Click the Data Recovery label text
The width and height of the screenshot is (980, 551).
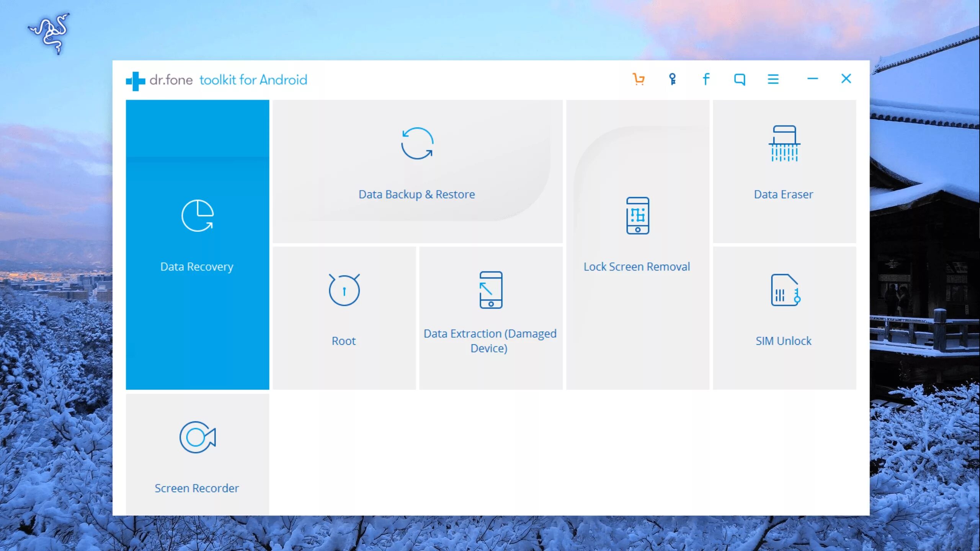pyautogui.click(x=197, y=267)
